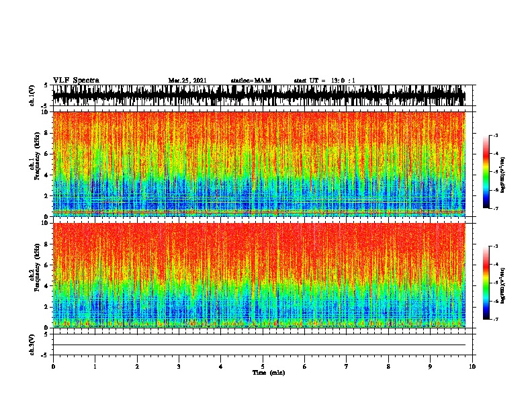This screenshot has height=411, width=532.
Task: Click the "ch.2 Frequency (kHz)" axis label
Action: click(34, 267)
